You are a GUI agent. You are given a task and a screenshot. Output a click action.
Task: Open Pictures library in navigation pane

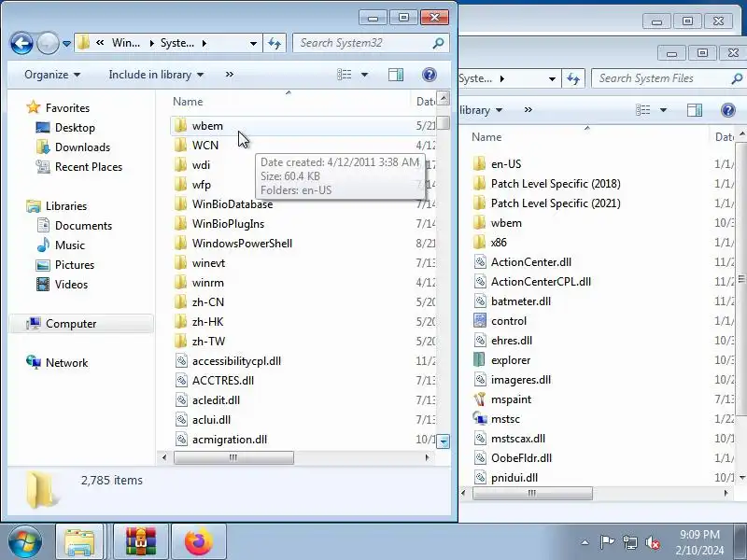click(x=75, y=264)
